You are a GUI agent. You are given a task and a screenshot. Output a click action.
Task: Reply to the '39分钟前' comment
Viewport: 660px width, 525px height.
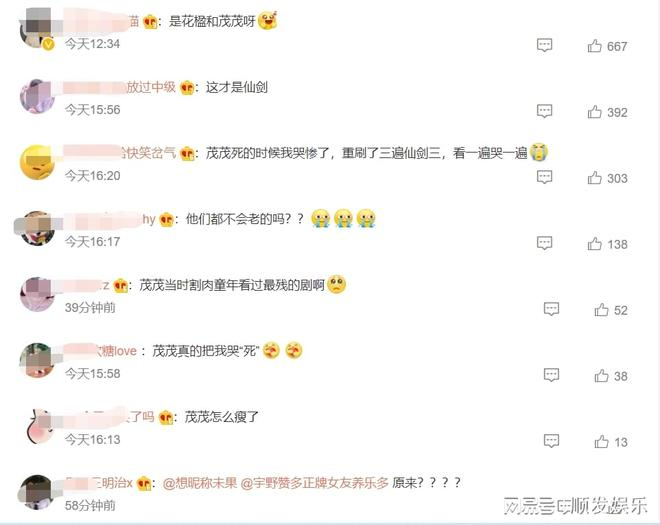coord(551,309)
